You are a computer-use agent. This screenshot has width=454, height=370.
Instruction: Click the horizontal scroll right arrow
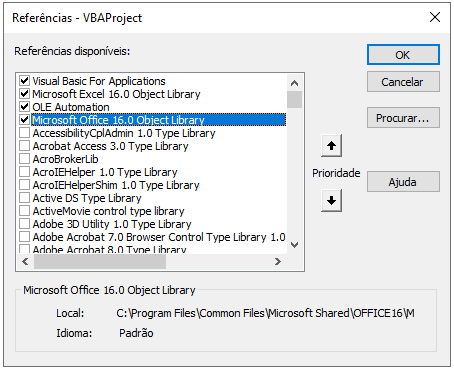278,262
